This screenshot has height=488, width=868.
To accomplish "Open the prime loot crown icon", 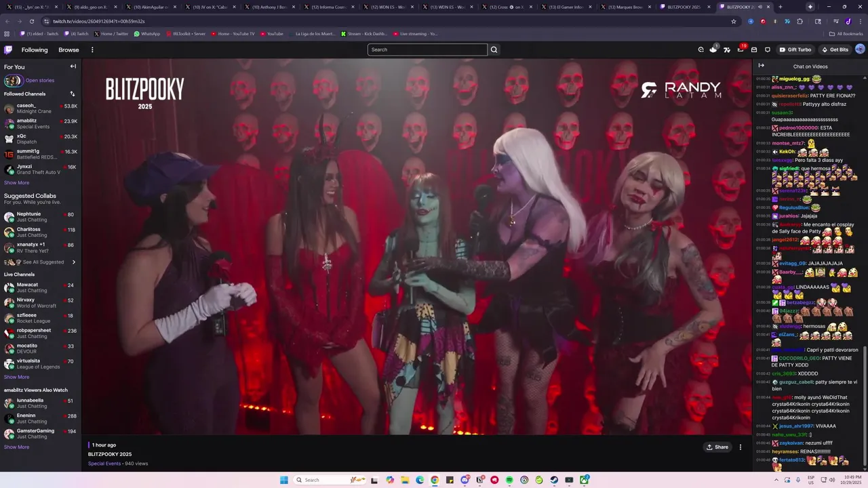I will coord(713,49).
